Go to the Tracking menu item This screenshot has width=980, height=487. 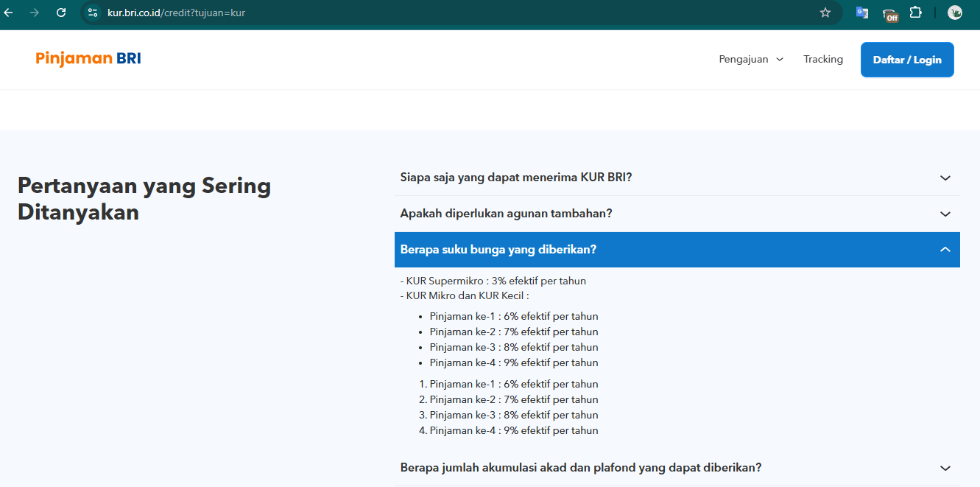pyautogui.click(x=823, y=59)
